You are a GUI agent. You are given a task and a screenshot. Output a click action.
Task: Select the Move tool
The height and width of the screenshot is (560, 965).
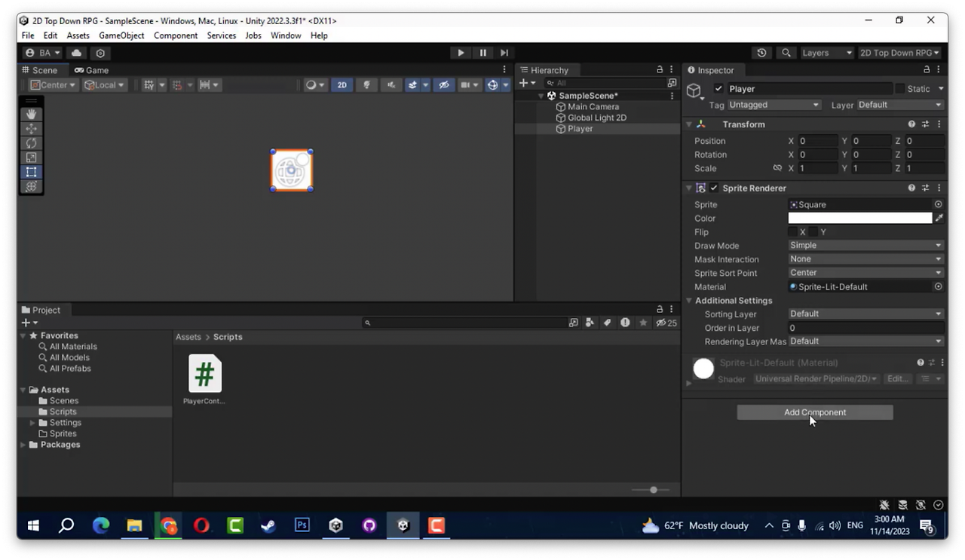pyautogui.click(x=31, y=129)
